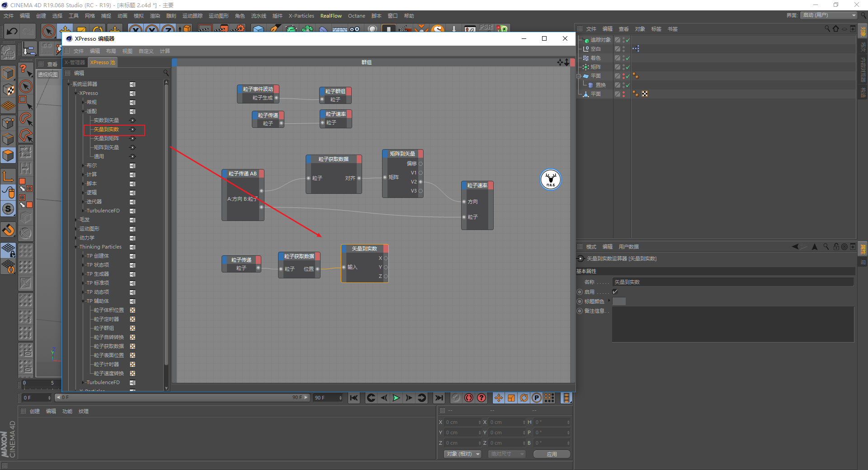Open the 布局 menu in the XPresso editor
The image size is (868, 470).
click(x=111, y=51)
